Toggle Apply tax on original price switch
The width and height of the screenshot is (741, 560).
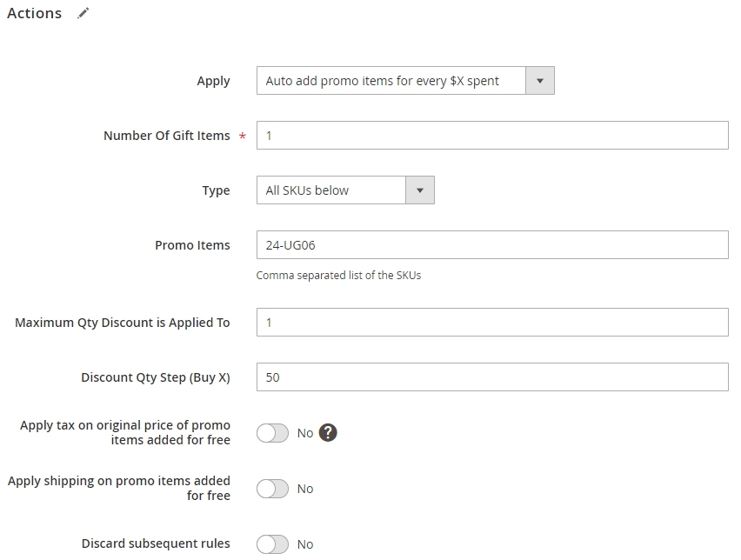coord(273,433)
